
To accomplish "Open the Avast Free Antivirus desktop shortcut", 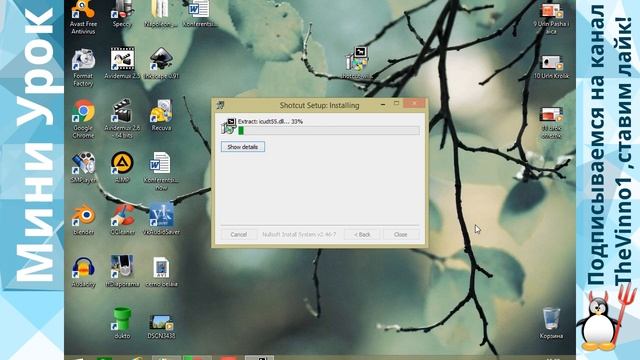I will coord(83,16).
